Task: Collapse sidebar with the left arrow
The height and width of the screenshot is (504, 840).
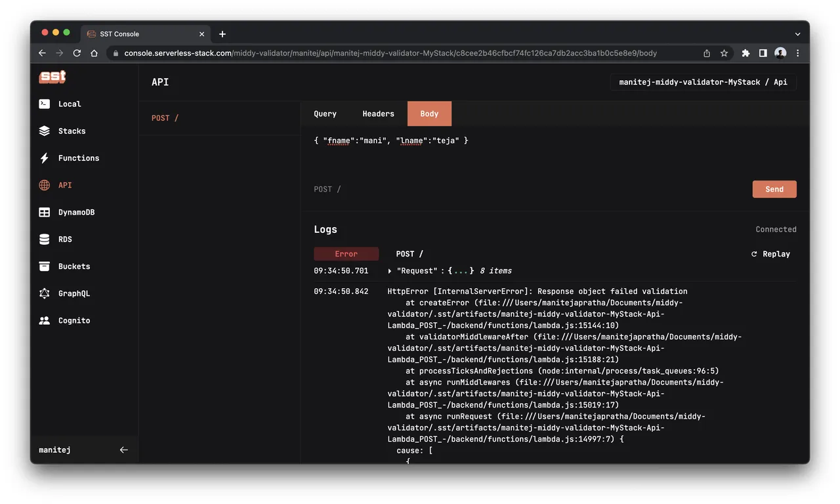Action: (123, 450)
